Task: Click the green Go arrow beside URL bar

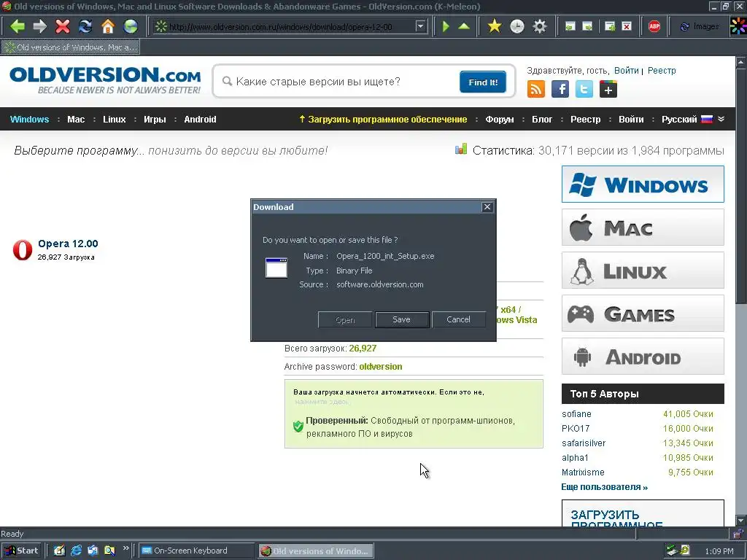Action: [x=446, y=26]
